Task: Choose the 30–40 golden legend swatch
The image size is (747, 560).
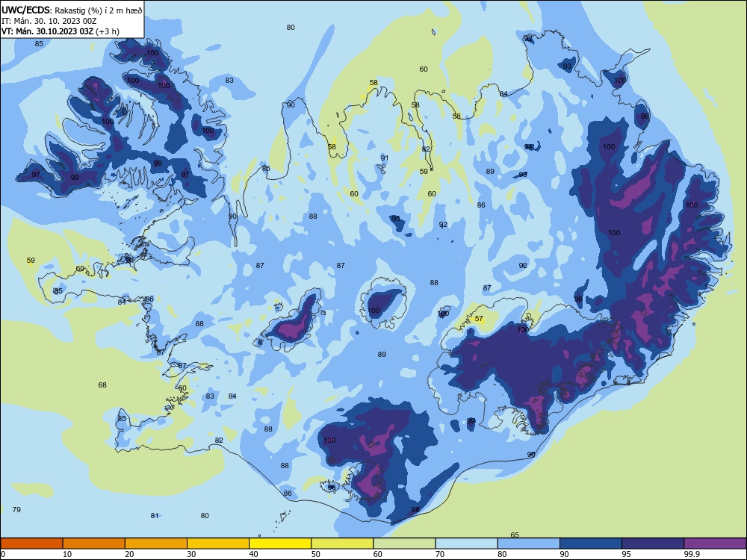Action: click(218, 544)
